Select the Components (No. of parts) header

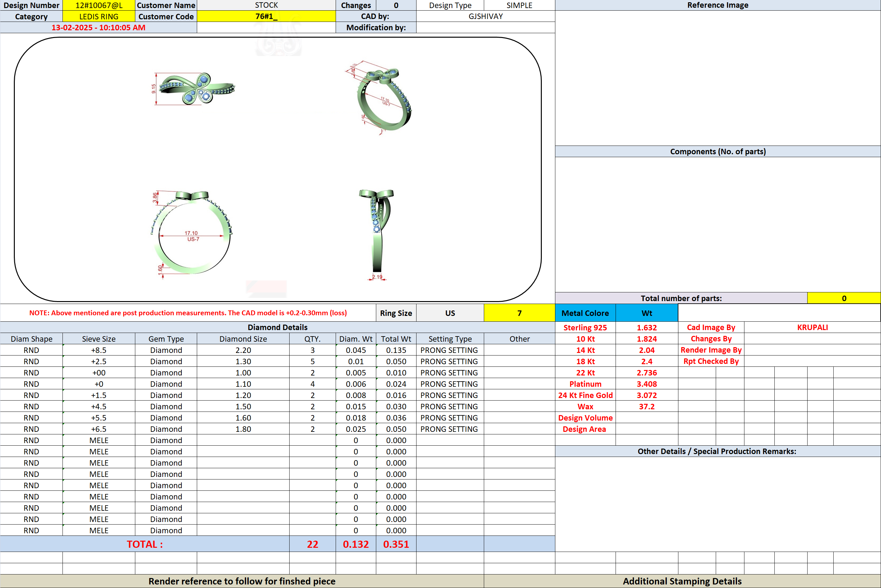(718, 151)
